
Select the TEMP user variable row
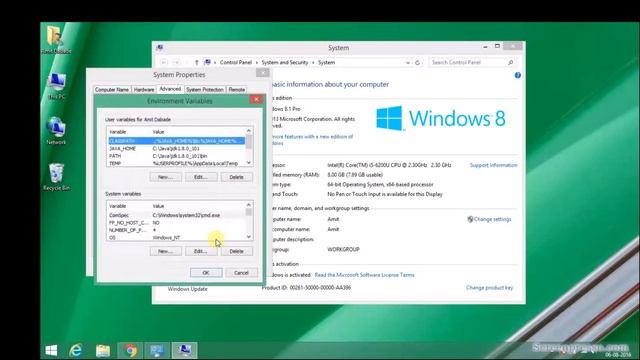pyautogui.click(x=177, y=163)
